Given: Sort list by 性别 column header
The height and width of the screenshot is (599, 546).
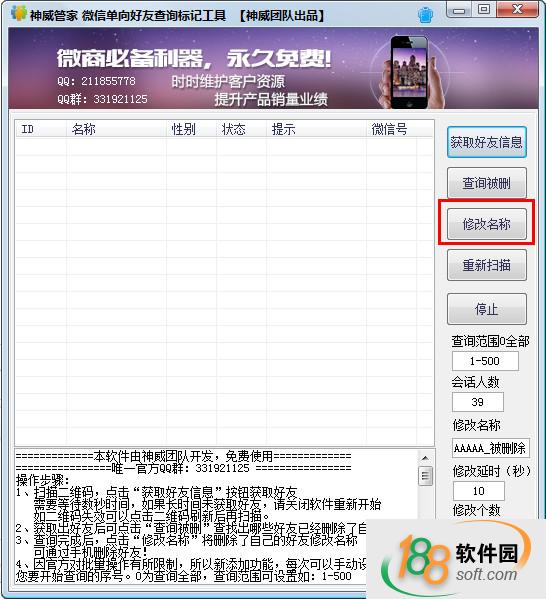Looking at the screenshot, I should (191, 130).
